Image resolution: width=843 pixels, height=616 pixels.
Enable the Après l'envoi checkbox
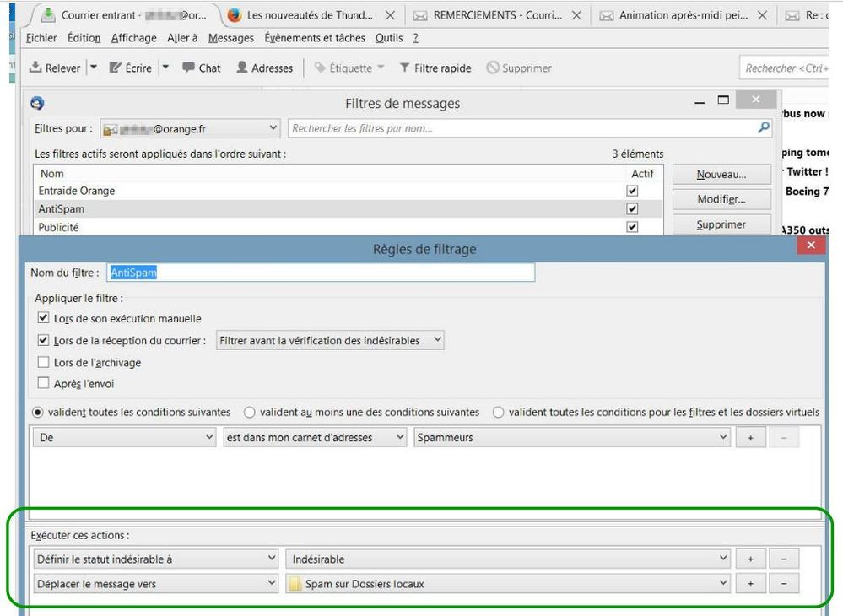pos(44,384)
